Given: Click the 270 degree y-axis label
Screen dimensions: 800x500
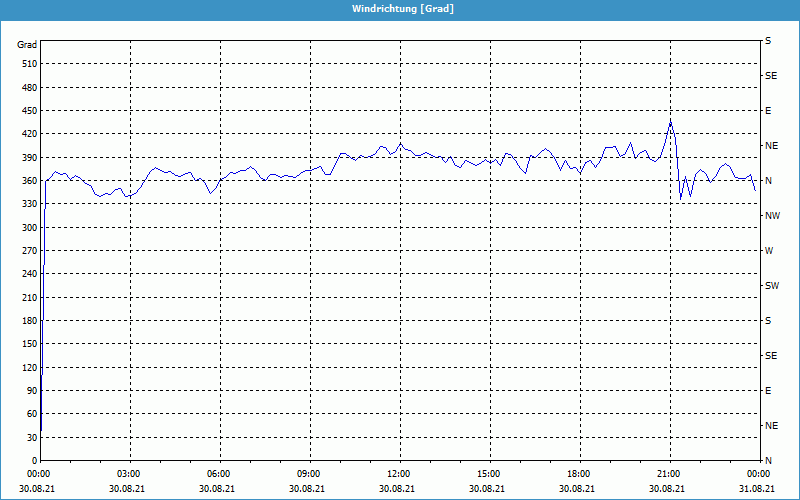Looking at the screenshot, I should click(27, 251).
